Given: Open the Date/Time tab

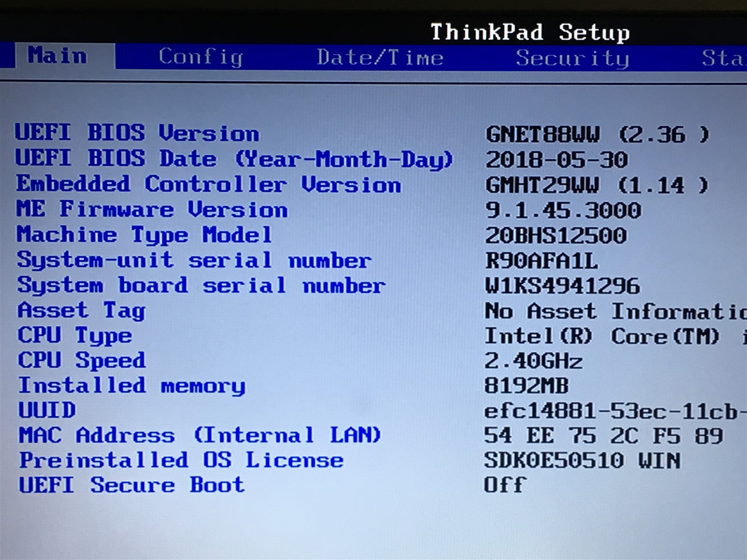Looking at the screenshot, I should click(x=380, y=57).
